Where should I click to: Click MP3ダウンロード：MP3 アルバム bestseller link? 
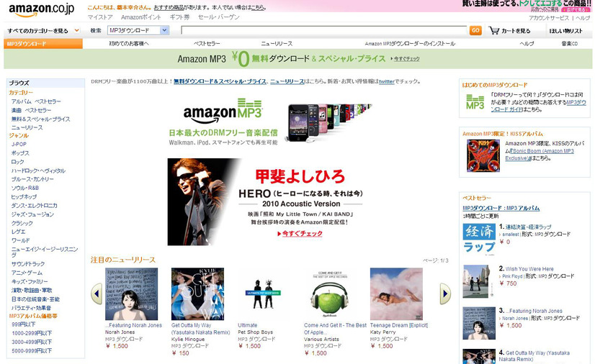[x=501, y=208]
